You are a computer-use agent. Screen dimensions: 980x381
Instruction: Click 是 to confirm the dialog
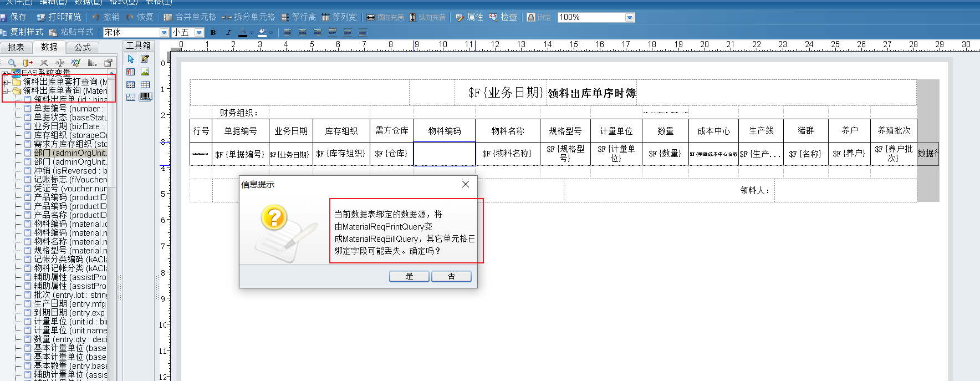tap(409, 276)
